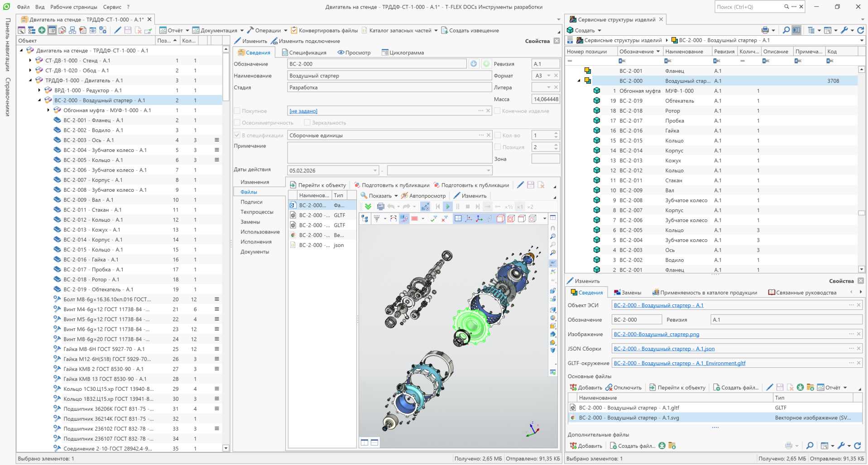Switch to the Циклограмма tab
868x465 pixels.
pos(403,52)
